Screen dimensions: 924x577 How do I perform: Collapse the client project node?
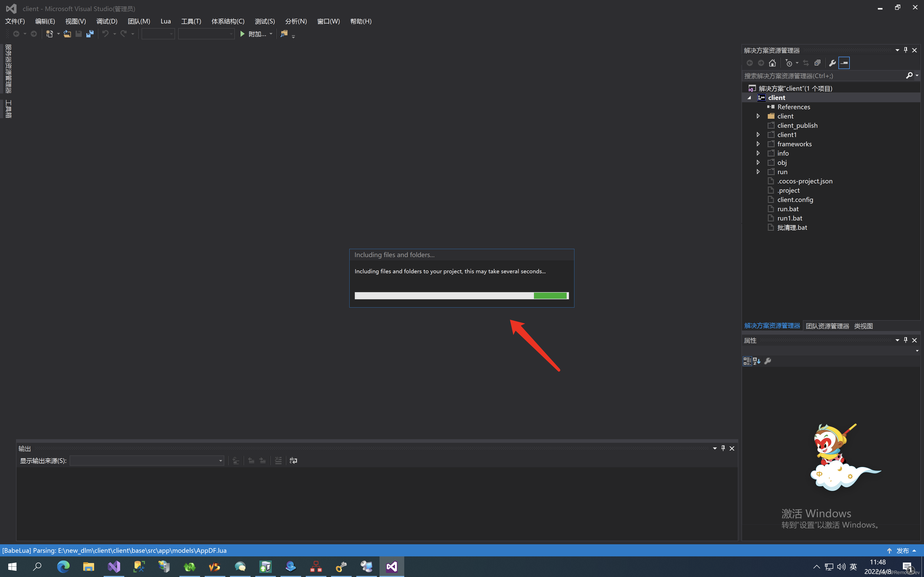pos(749,98)
